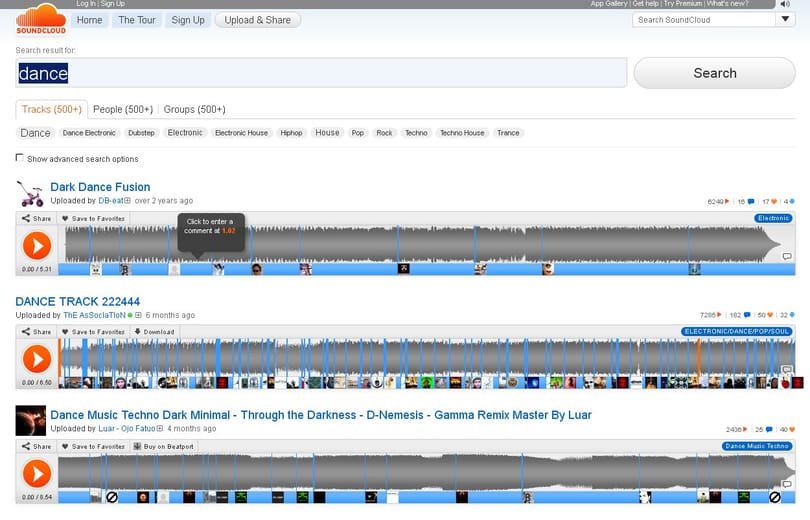Switch to the Groups (500+) tab

tap(194, 109)
